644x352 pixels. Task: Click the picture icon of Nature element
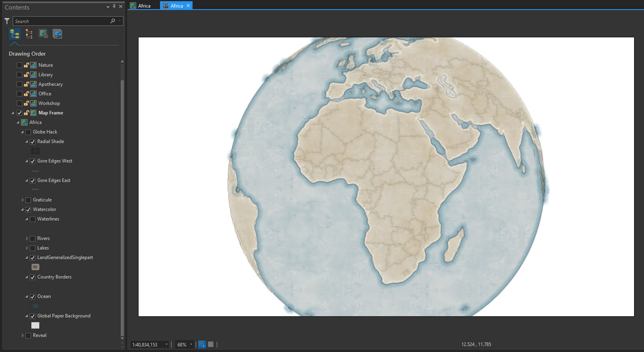click(x=34, y=65)
